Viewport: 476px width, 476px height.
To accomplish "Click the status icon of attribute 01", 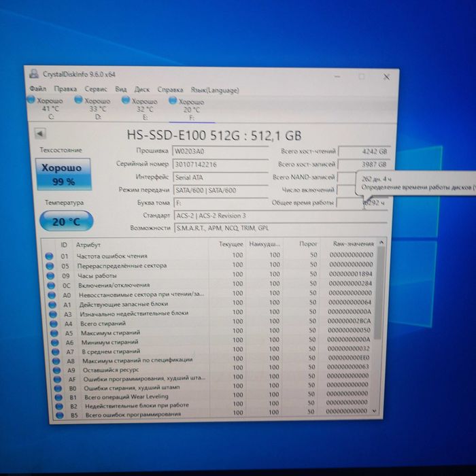I will tap(49, 256).
